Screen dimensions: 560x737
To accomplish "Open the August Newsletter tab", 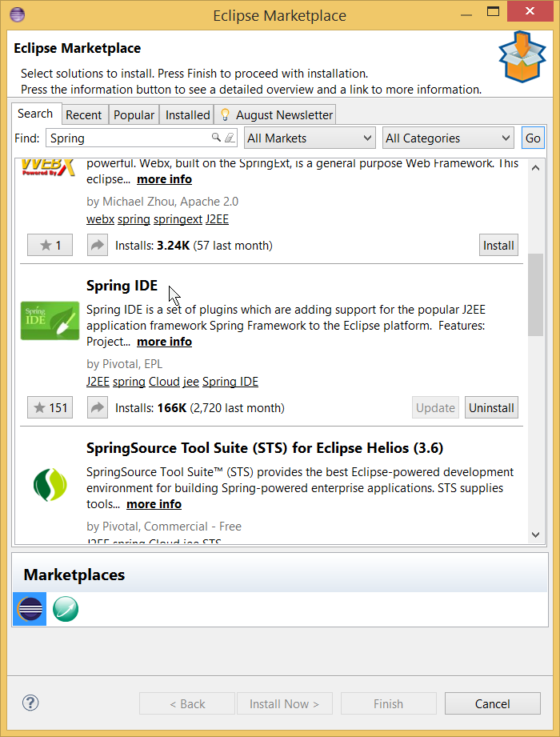I will tap(276, 114).
